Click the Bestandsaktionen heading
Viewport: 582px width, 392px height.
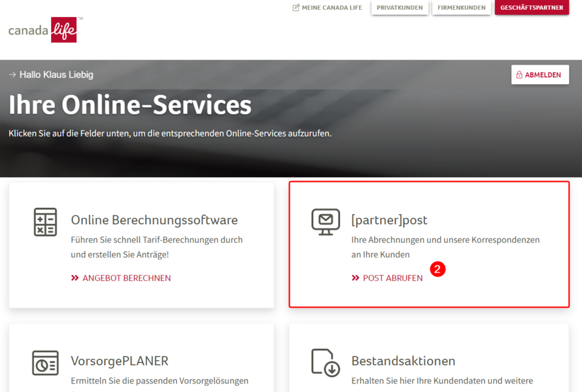pos(403,361)
